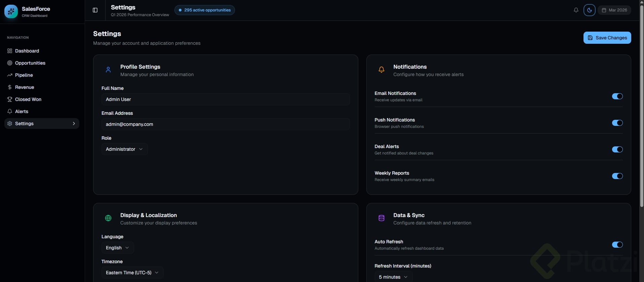Click the Profile Settings user icon

[x=108, y=70]
